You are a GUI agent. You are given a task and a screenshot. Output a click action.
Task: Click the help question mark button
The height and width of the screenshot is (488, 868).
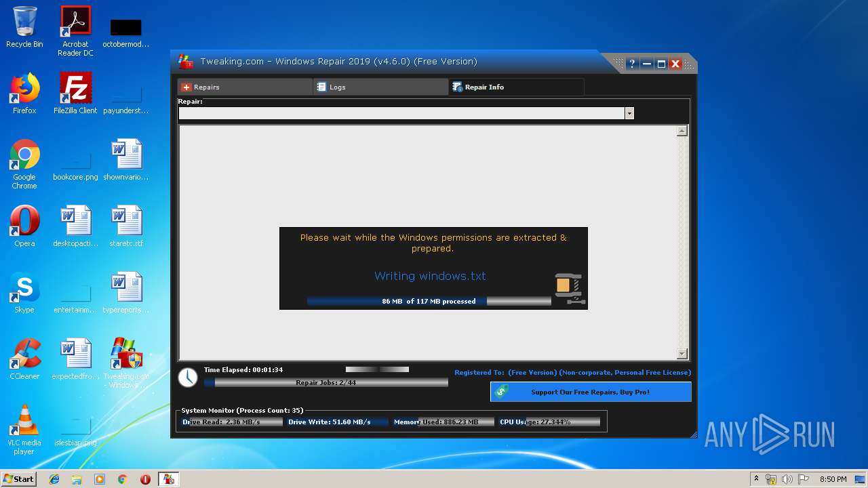pyautogui.click(x=632, y=64)
